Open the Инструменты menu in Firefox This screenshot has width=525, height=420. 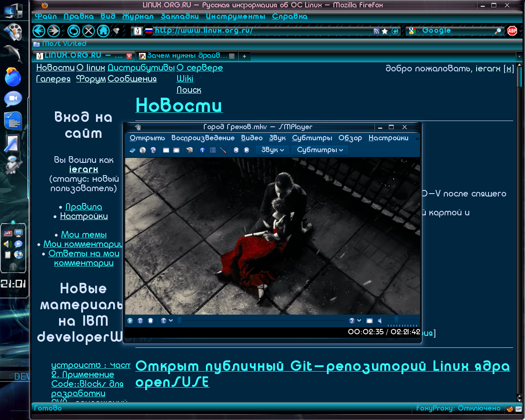[x=235, y=16]
